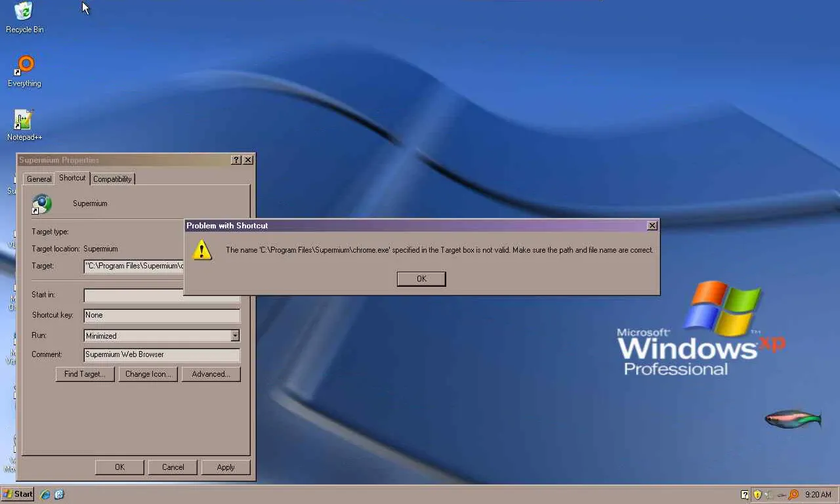The width and height of the screenshot is (840, 504).
Task: Click the Comment field
Action: click(162, 355)
